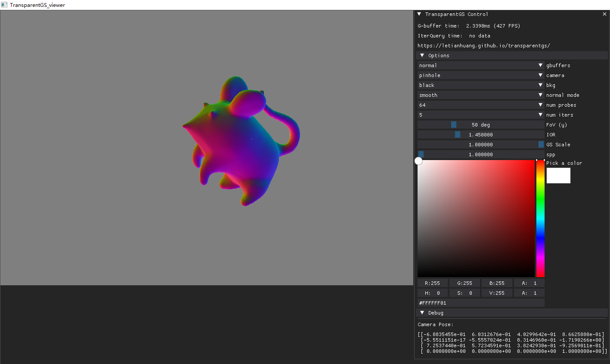Open the bkg dropdown showing black
Image resolution: width=610 pixels, height=364 pixels.
click(x=481, y=85)
